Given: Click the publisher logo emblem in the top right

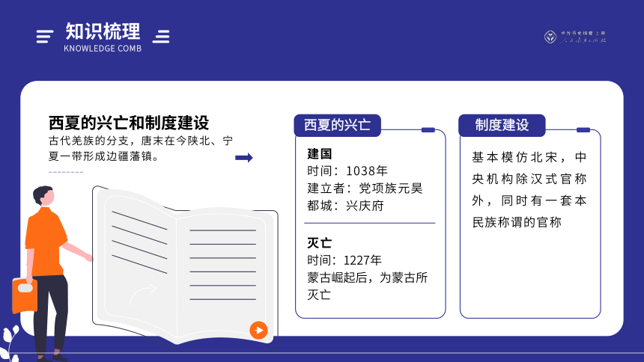Looking at the screenshot, I should coord(550,37).
